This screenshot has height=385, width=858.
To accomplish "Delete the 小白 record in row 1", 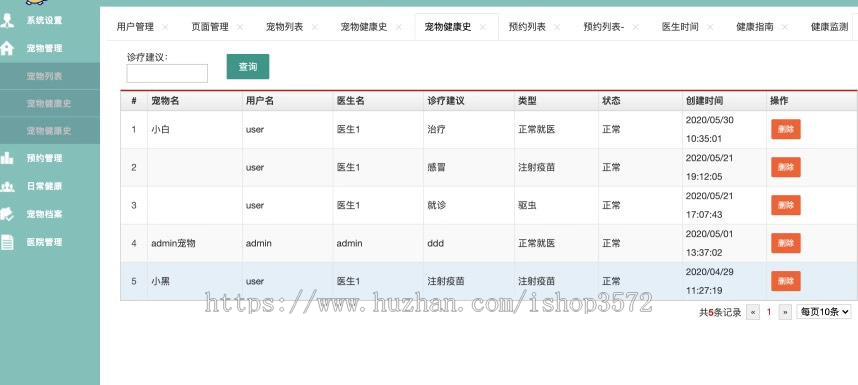I will (786, 130).
